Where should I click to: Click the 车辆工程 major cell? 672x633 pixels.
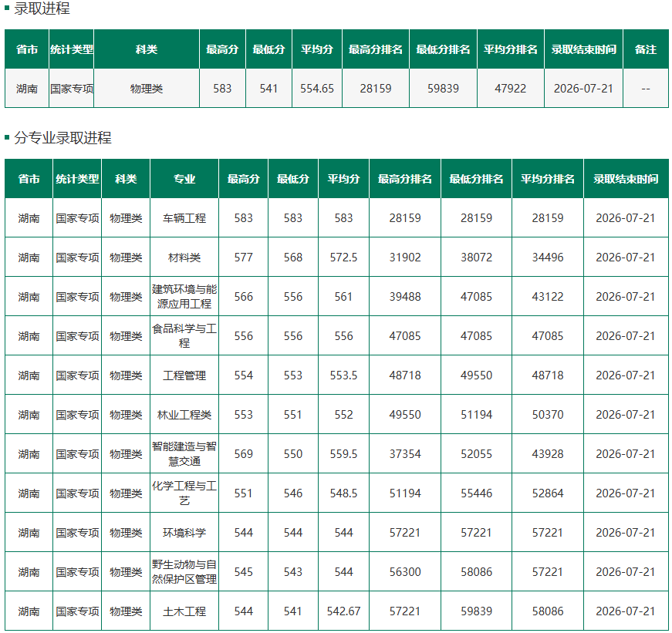coord(184,218)
